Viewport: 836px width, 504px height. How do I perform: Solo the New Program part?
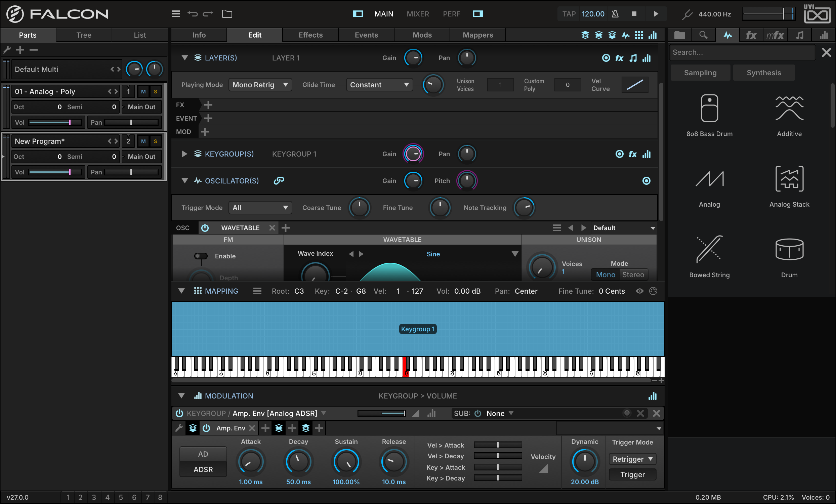tap(155, 141)
